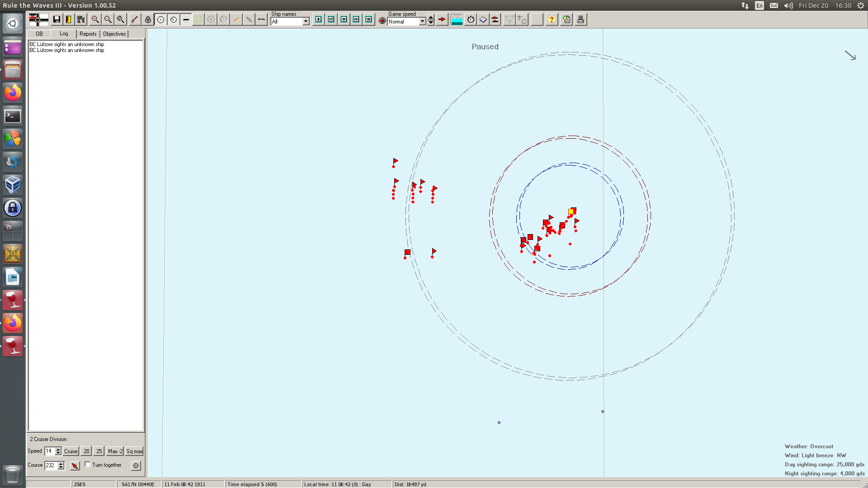Toggle the second range circle button
This screenshot has height=488, width=868.
pyautogui.click(x=173, y=19)
